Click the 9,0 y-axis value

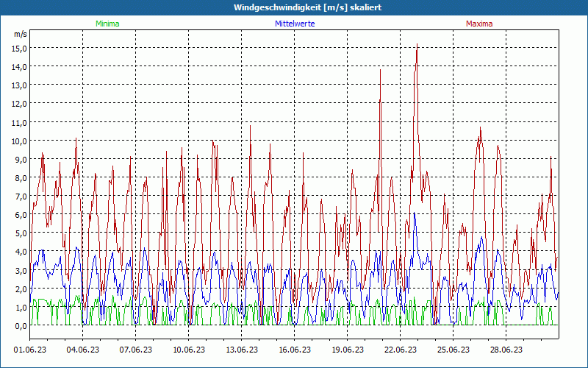[21, 159]
